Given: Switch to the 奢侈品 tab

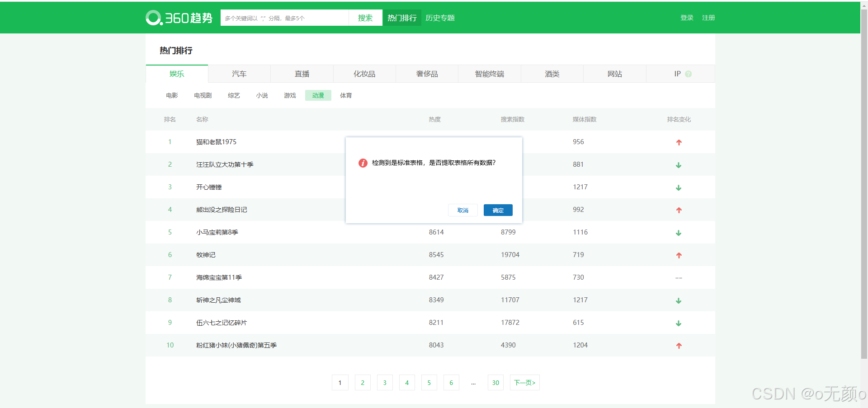Looking at the screenshot, I should pos(427,74).
